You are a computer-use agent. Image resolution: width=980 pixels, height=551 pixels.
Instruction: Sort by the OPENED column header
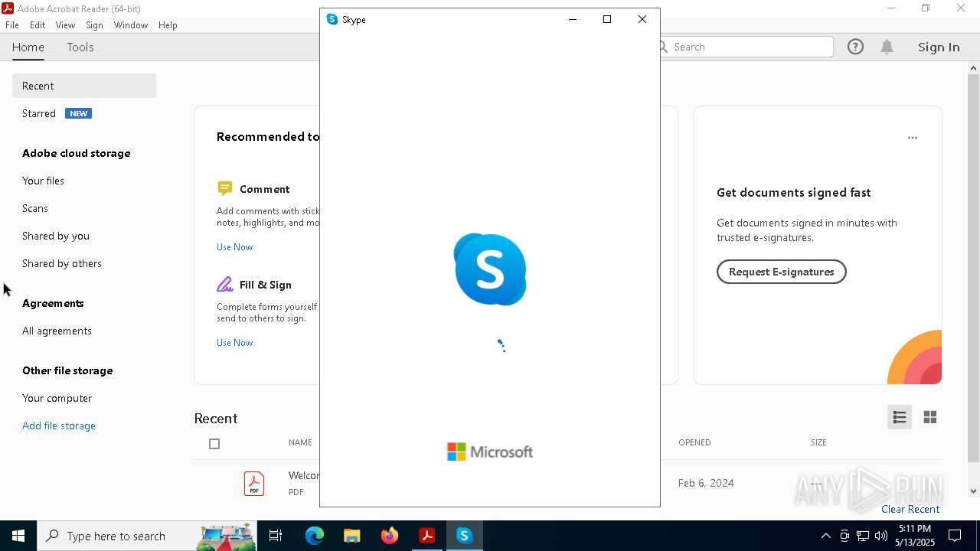694,442
